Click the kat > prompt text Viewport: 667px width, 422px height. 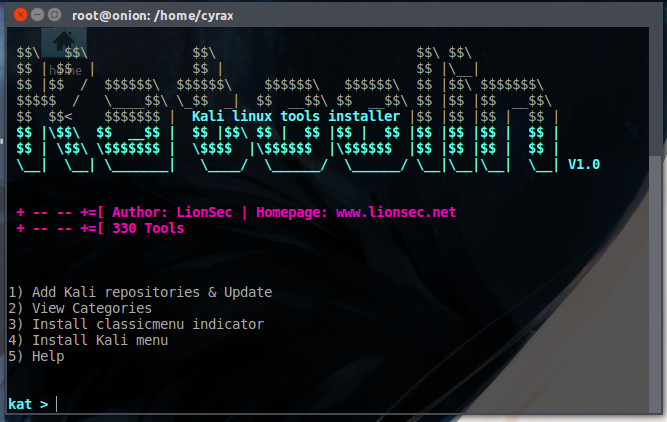pos(27,404)
